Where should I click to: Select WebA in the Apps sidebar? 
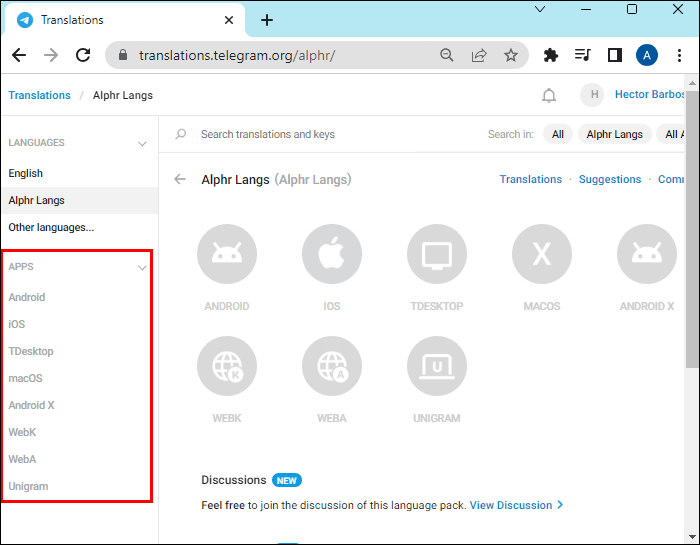tap(22, 459)
